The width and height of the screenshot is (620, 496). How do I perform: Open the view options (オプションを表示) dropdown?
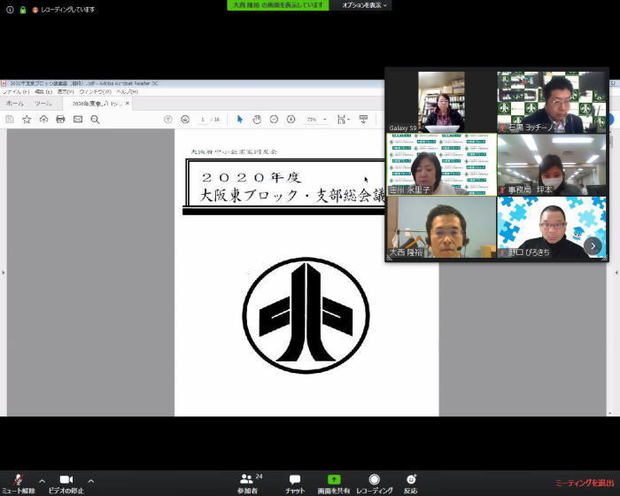[363, 5]
